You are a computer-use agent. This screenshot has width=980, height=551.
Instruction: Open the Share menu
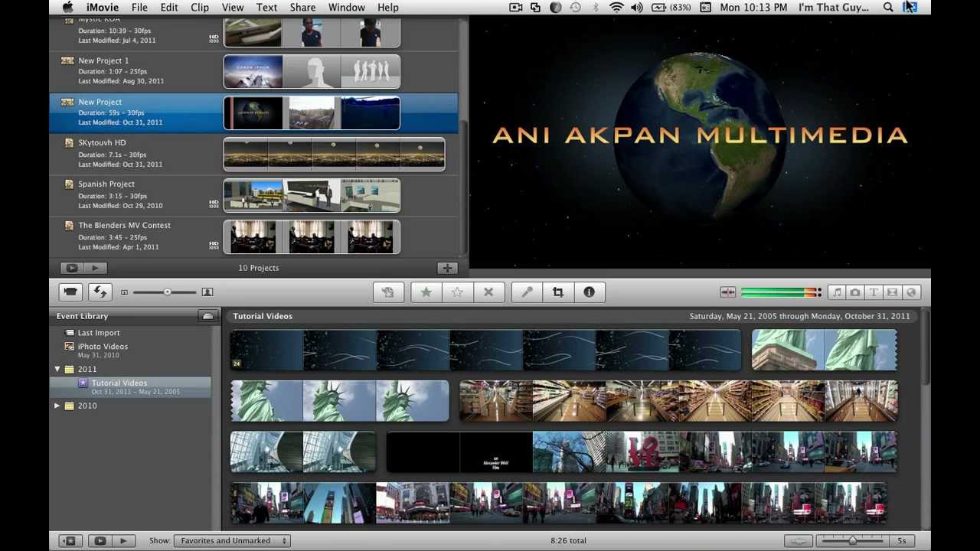coord(302,8)
